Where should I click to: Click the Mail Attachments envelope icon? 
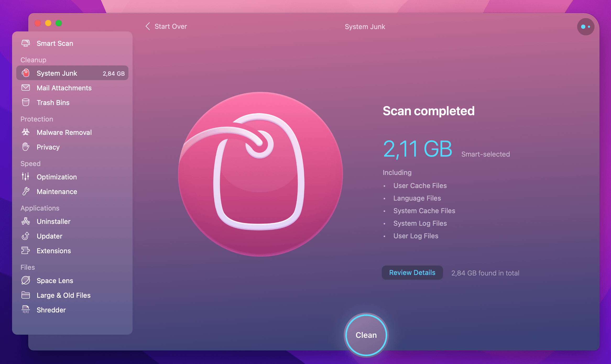[x=25, y=88]
